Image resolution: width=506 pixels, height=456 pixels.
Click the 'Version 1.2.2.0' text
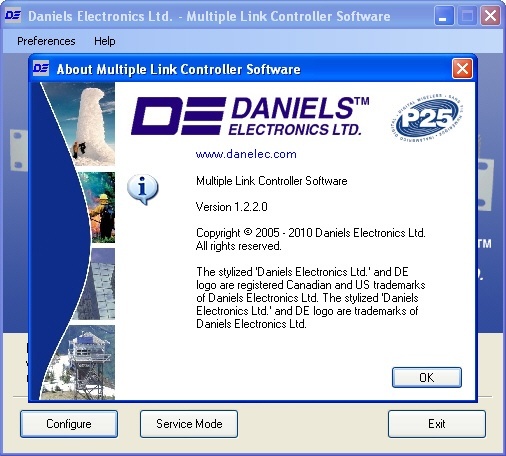click(232, 207)
